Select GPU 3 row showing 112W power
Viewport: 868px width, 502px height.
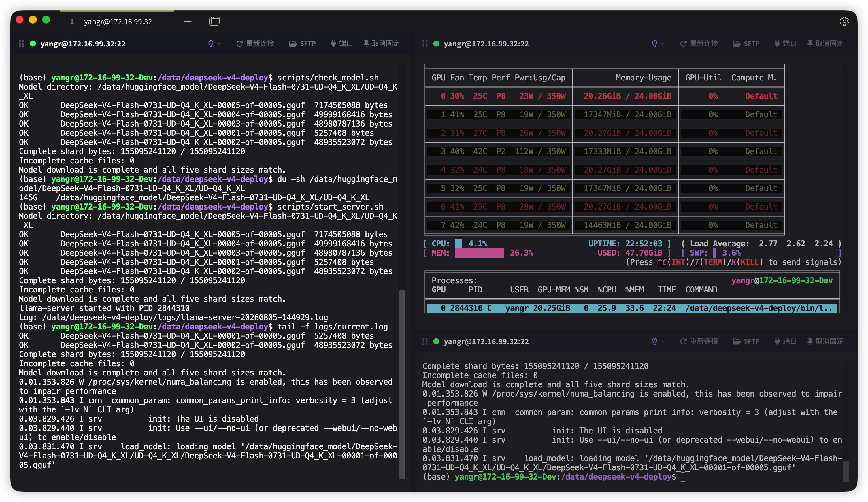(x=605, y=151)
